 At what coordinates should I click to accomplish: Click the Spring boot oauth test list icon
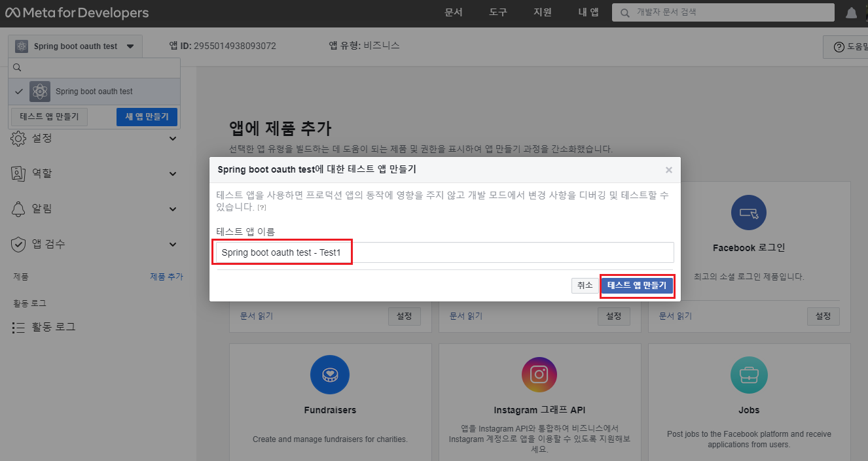coord(40,92)
